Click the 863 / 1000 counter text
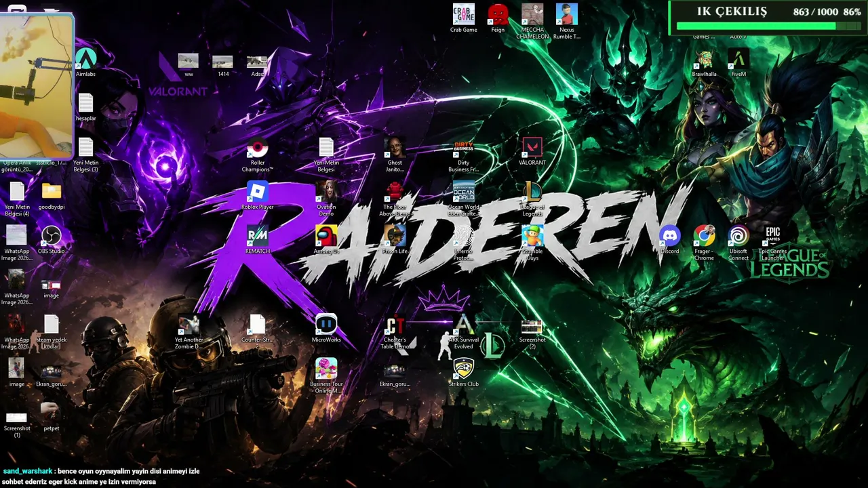This screenshot has width=868, height=488. click(x=816, y=12)
